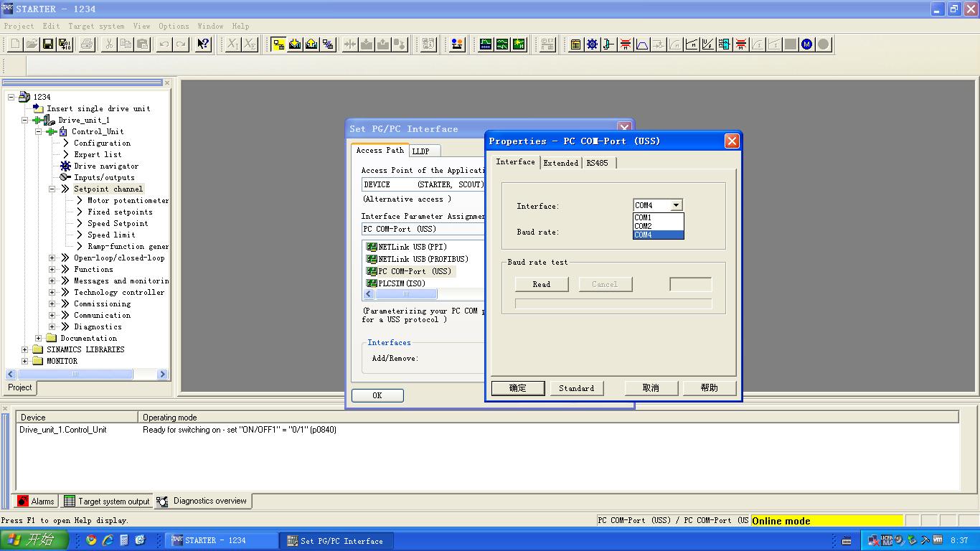The image size is (980, 551).
Task: Click the context help arrow-question icon
Action: [x=203, y=44]
